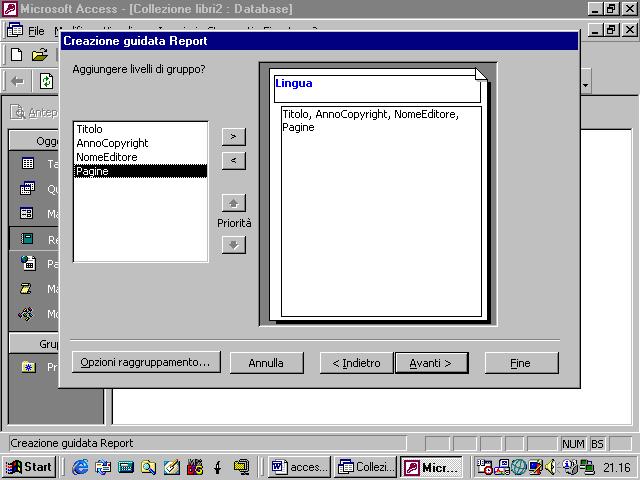Click the Outlook Express quick launch icon

tap(103, 467)
